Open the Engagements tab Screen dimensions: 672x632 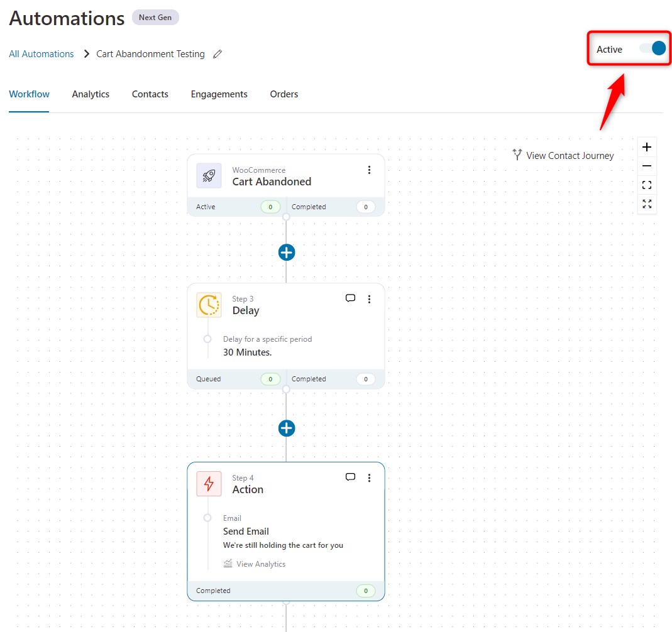tap(219, 94)
